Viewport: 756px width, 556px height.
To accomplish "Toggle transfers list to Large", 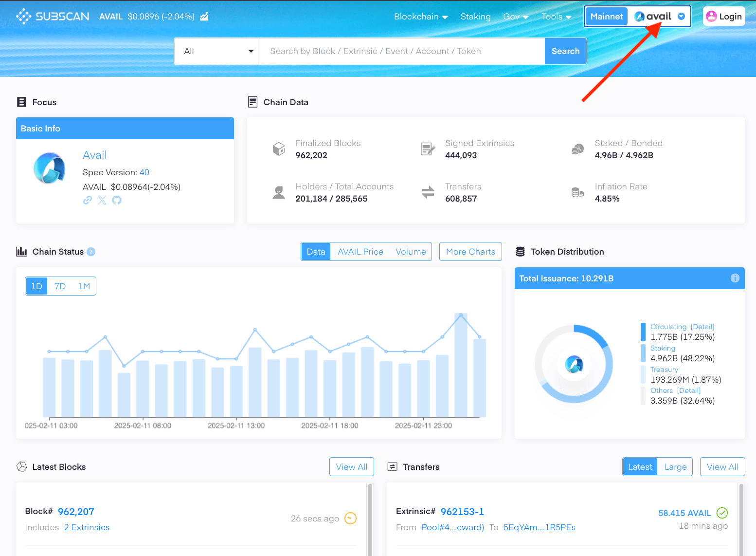I will tap(675, 467).
